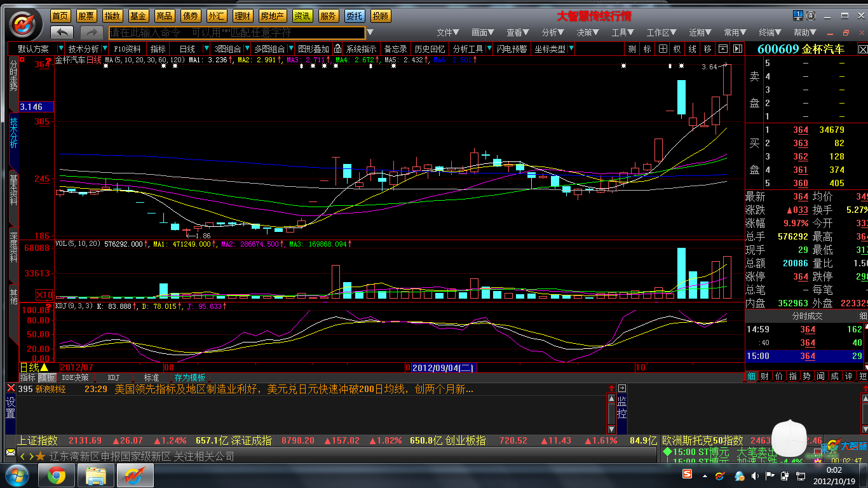Open the Windows Start menu
This screenshot has height=488, width=868.
pos(17,476)
